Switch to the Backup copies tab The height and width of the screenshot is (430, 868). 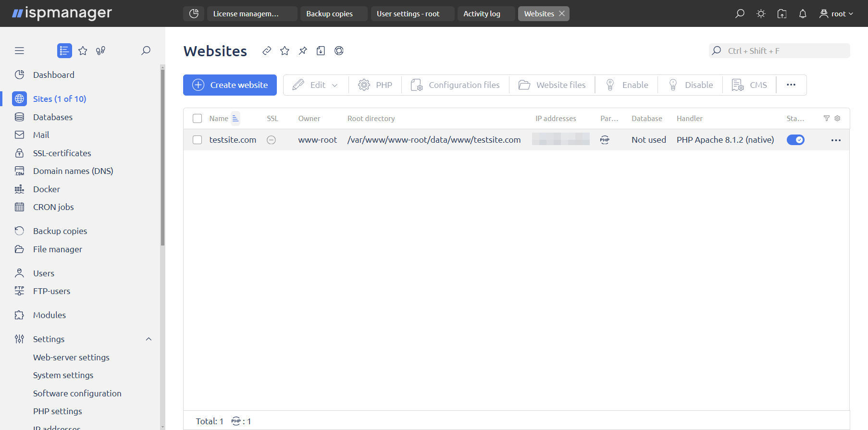pos(330,14)
